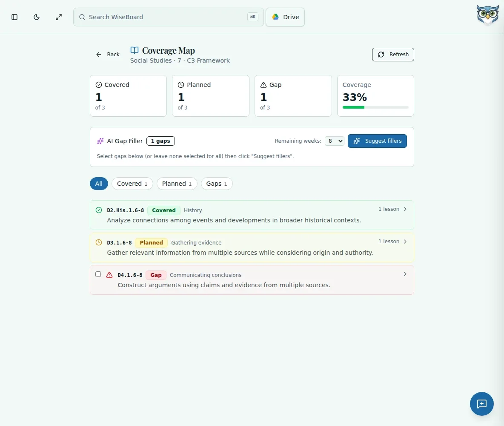Image resolution: width=504 pixels, height=426 pixels.
Task: Click the Coverage Map heading
Action: coord(169,51)
